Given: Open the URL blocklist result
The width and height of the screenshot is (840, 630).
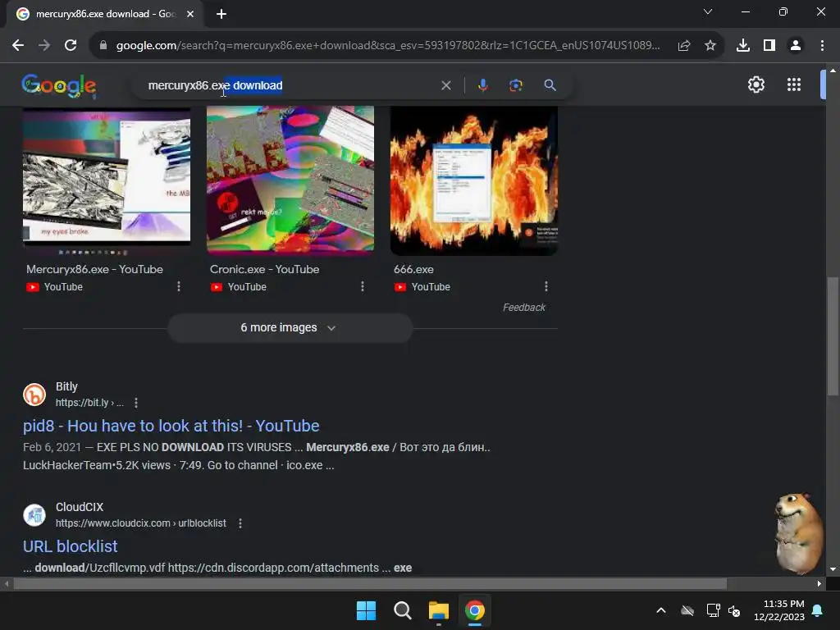Looking at the screenshot, I should click(x=71, y=546).
